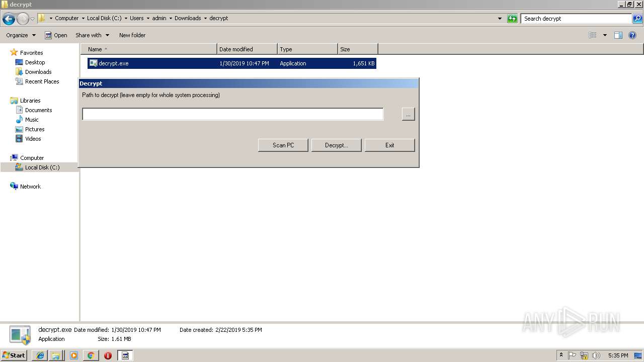This screenshot has width=644, height=362.
Task: Open recent pages dropdown next to Forward arrow
Action: (x=32, y=19)
